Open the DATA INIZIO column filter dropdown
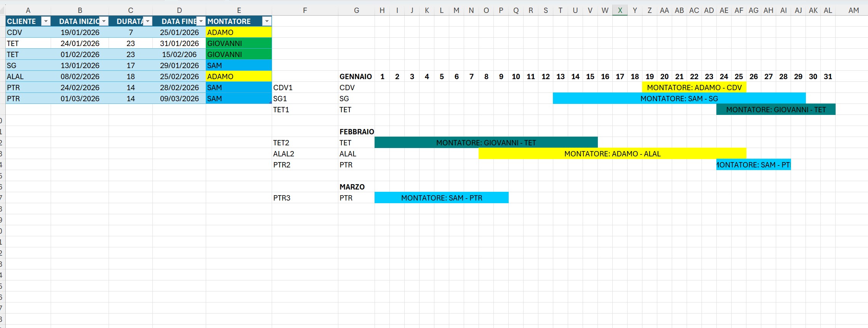 click(104, 21)
